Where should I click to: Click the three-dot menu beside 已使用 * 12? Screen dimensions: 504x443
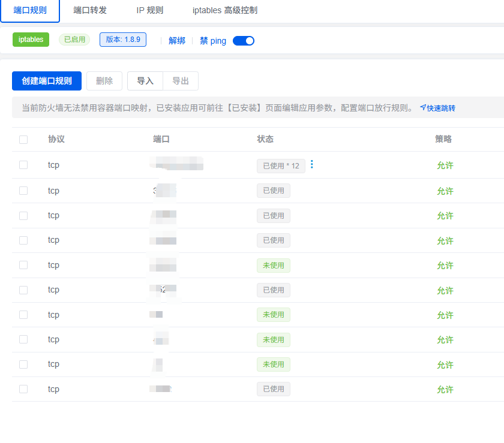[x=311, y=165]
